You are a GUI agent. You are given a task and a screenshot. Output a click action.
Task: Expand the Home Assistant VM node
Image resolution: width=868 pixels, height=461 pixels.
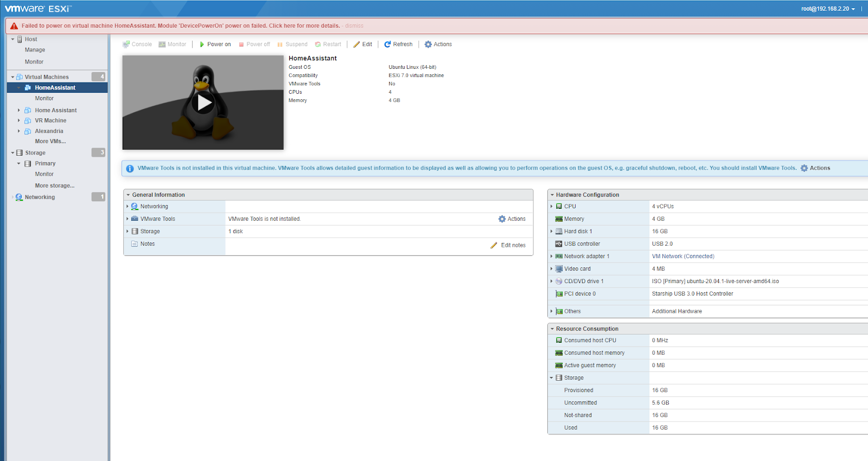pyautogui.click(x=19, y=111)
